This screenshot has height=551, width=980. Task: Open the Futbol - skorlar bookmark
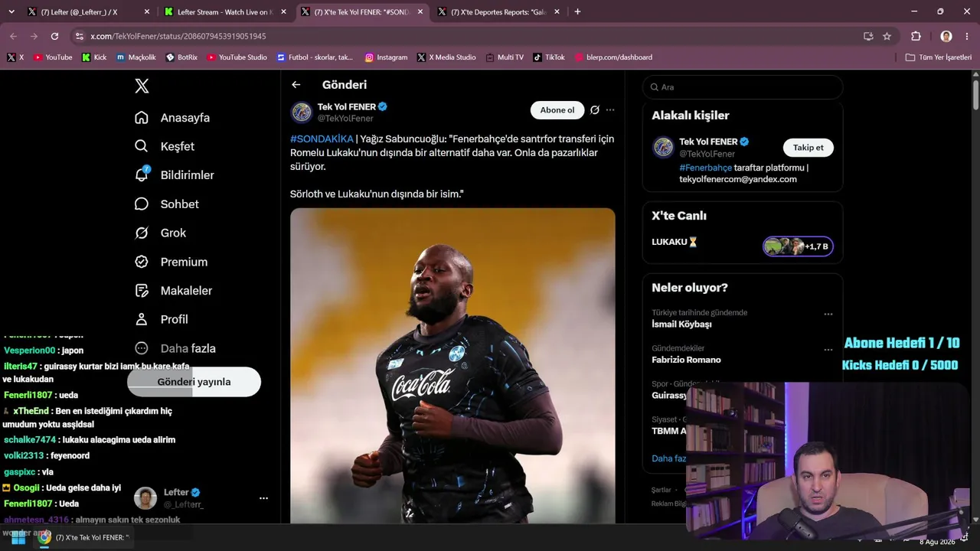click(315, 57)
